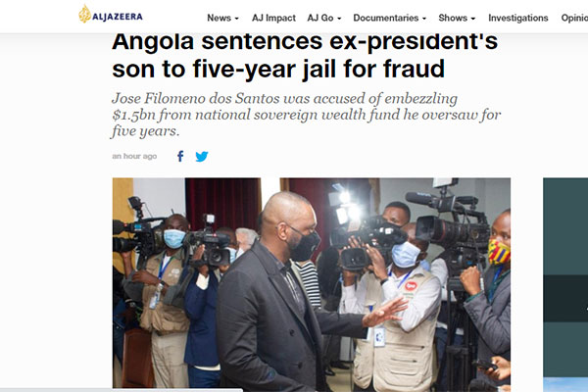Open the AJ Go menu label
Viewport: 588px width, 392px height.
(320, 18)
